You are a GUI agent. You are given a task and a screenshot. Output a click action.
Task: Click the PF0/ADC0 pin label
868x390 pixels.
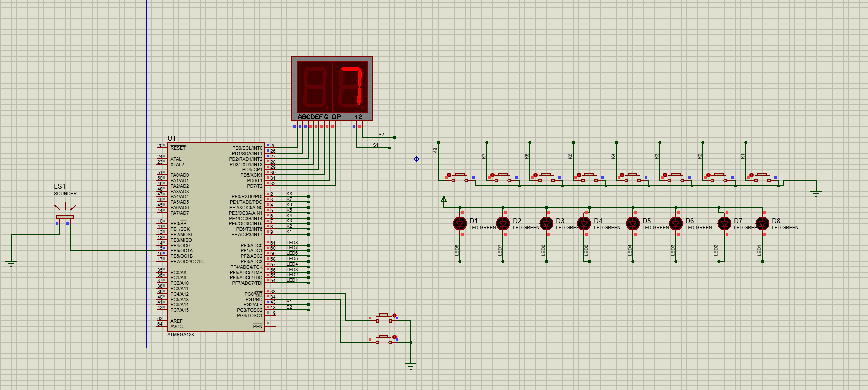pyautogui.click(x=251, y=246)
